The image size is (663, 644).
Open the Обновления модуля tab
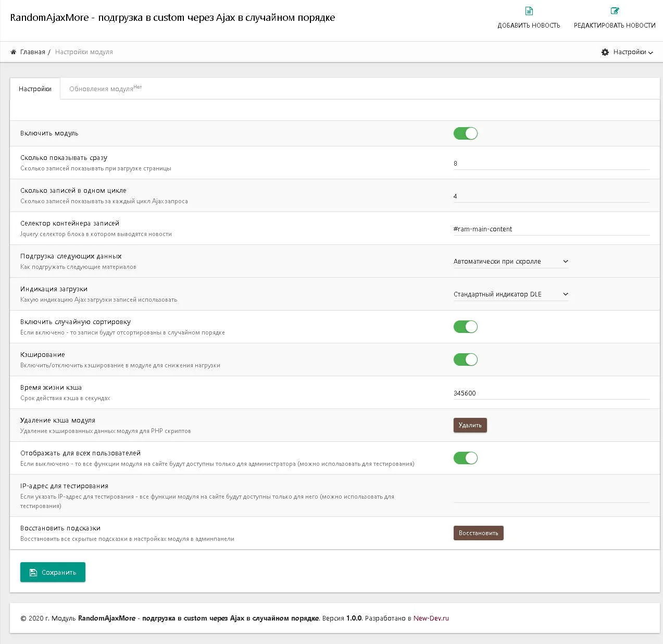pos(105,89)
